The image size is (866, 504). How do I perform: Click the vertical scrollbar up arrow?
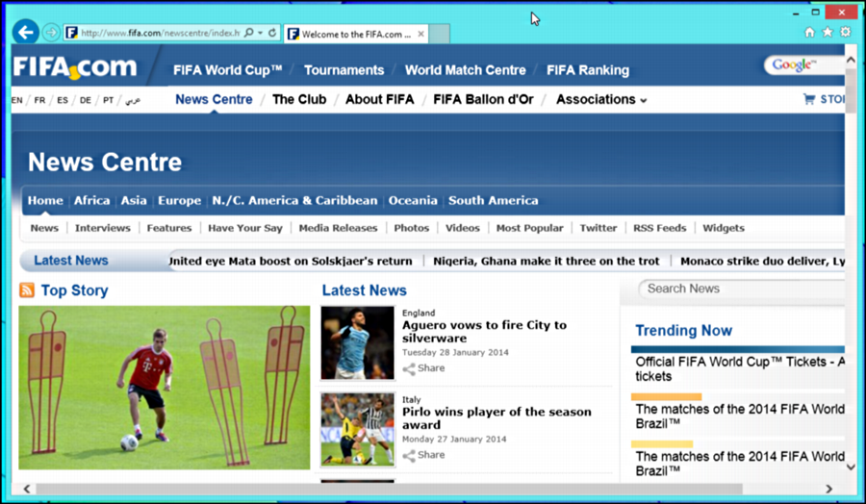pyautogui.click(x=851, y=60)
